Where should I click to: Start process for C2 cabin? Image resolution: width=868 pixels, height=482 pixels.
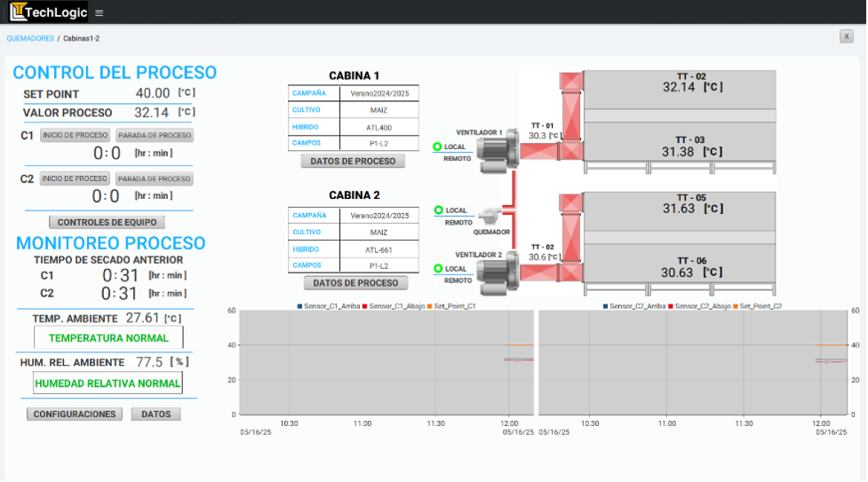[x=75, y=178]
